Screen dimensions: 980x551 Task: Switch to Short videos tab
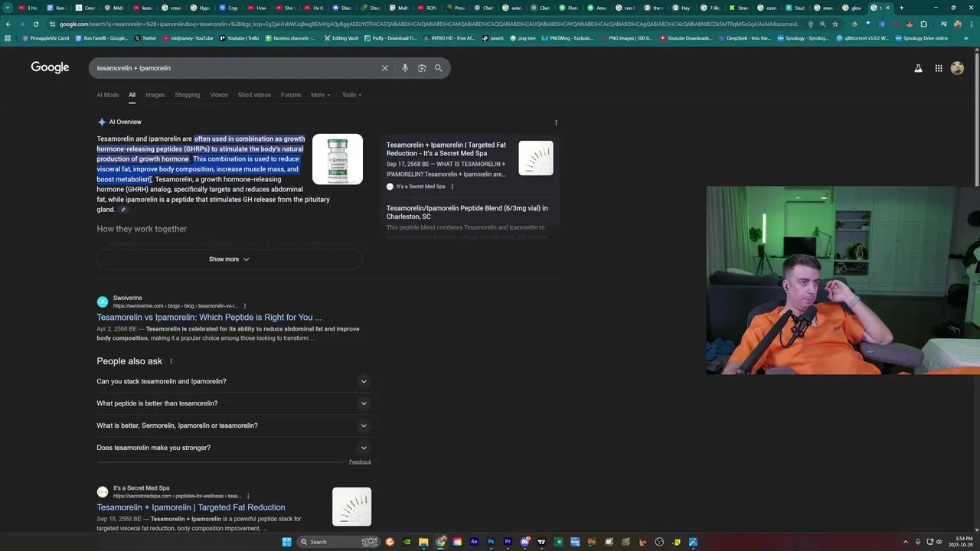pos(254,95)
